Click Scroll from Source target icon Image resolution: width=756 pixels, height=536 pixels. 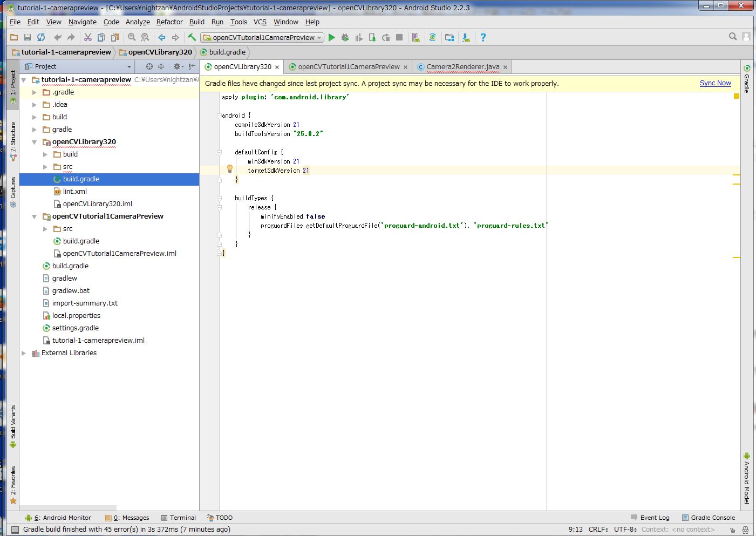[x=149, y=66]
